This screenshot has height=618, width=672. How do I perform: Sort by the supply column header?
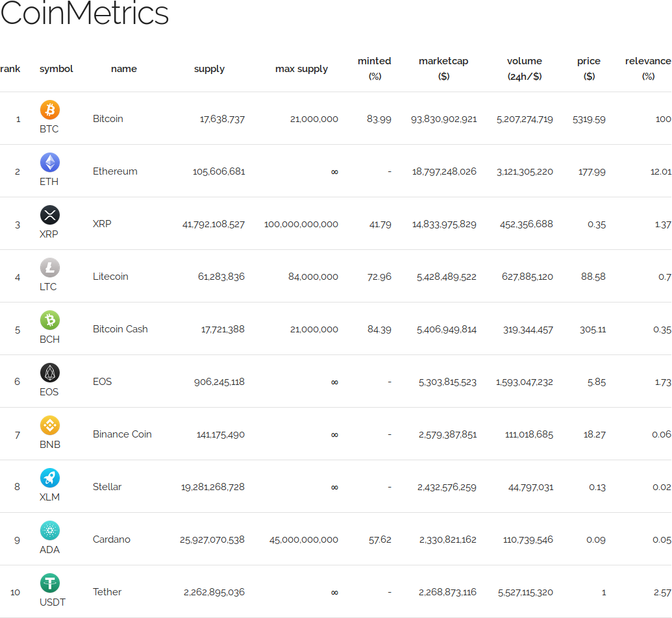tap(209, 69)
